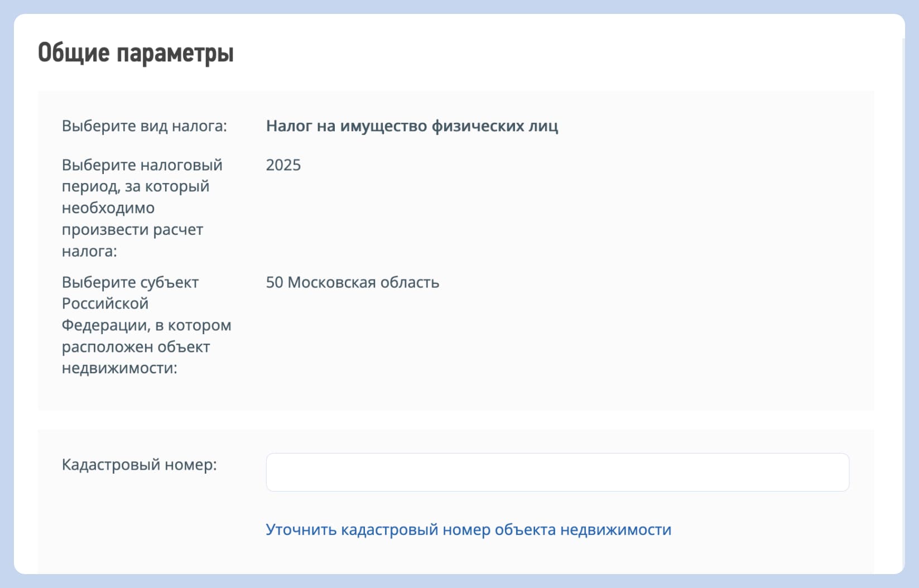This screenshot has height=588, width=919.
Task: Click the label 'Выберите вид налога:'
Action: point(144,126)
